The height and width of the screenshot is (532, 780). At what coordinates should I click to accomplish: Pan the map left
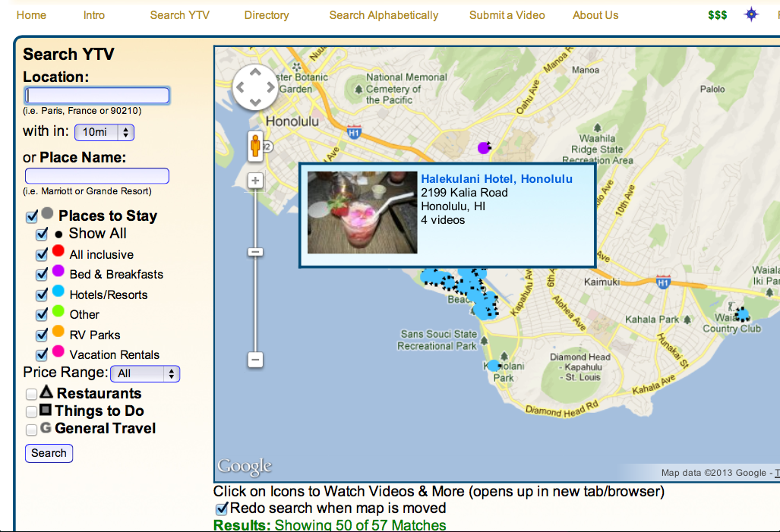tap(240, 87)
